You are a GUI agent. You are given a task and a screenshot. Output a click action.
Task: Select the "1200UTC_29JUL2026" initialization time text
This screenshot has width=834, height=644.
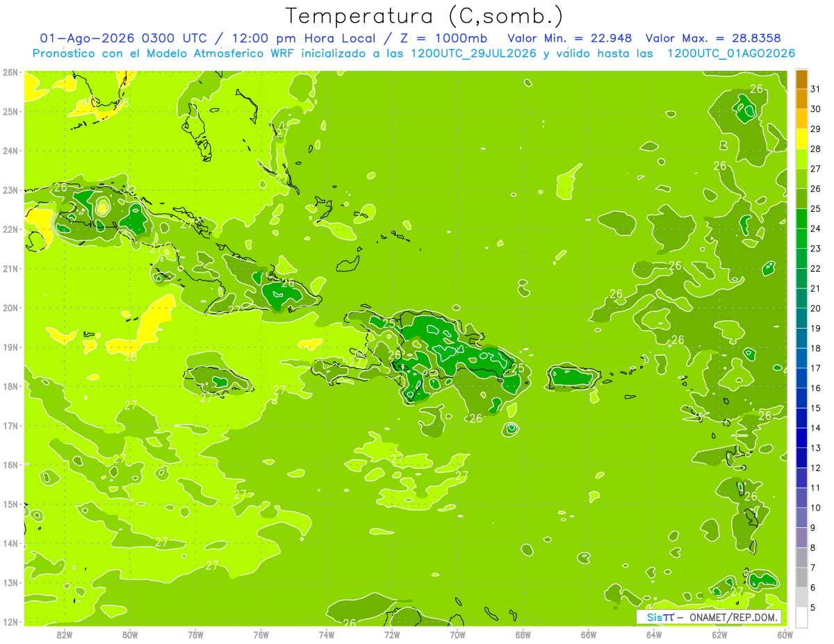474,53
